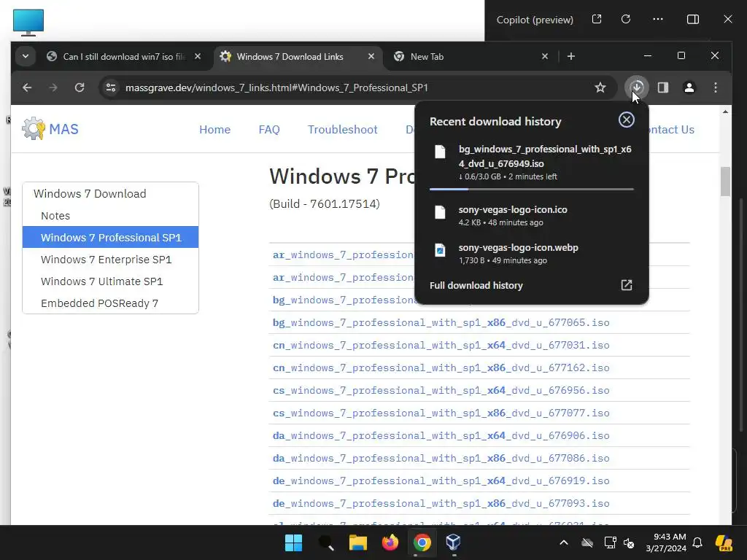Switch to 'Can I still download win7 iso' tab
747x560 pixels.
tap(125, 57)
